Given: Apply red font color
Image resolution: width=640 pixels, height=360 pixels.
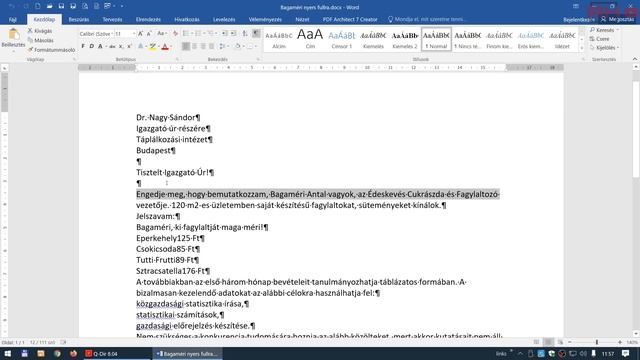Looking at the screenshot, I should (x=165, y=47).
